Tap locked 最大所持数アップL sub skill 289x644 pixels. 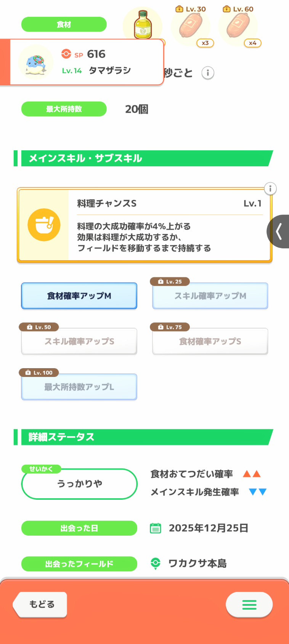click(x=79, y=387)
